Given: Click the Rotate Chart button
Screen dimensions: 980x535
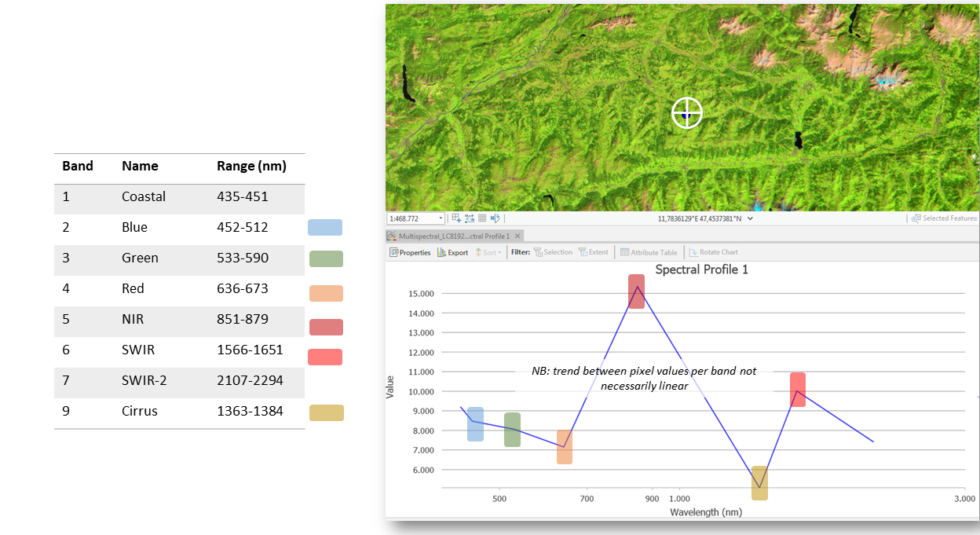Looking at the screenshot, I should tap(713, 253).
